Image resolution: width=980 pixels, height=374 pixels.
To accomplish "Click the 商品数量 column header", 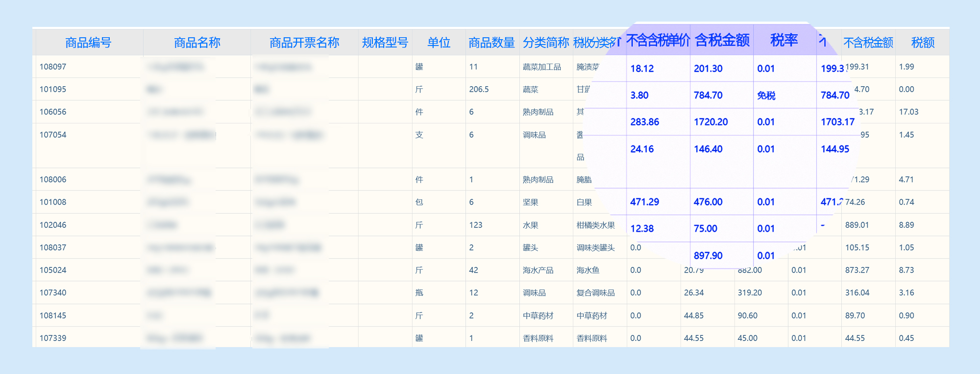I will click(x=491, y=43).
